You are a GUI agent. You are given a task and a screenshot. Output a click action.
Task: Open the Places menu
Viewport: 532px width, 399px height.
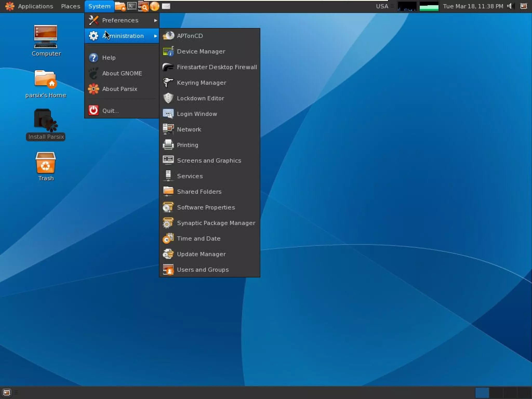coord(70,6)
